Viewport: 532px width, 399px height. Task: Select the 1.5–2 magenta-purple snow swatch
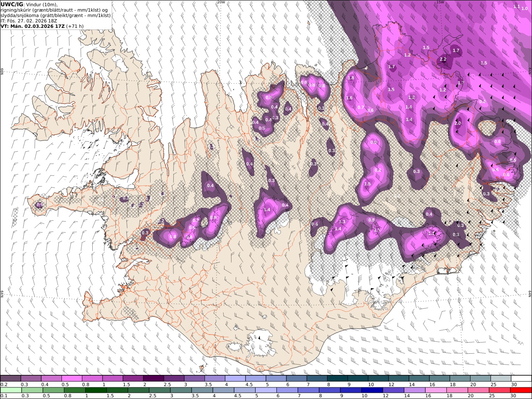click(x=133, y=379)
